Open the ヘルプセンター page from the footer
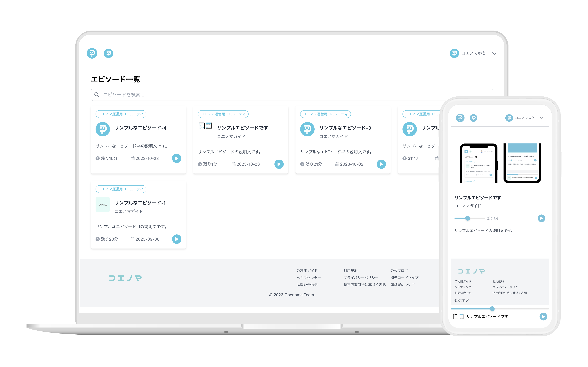The height and width of the screenshot is (367, 588). (x=309, y=277)
